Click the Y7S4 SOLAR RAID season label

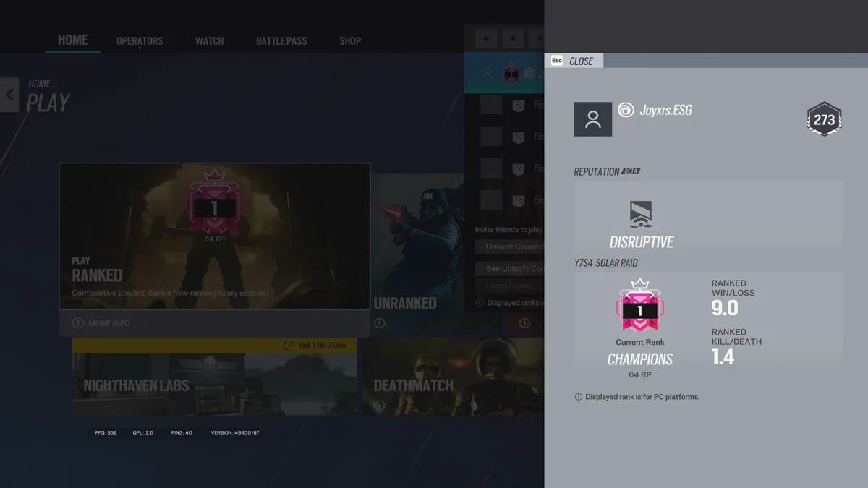606,263
